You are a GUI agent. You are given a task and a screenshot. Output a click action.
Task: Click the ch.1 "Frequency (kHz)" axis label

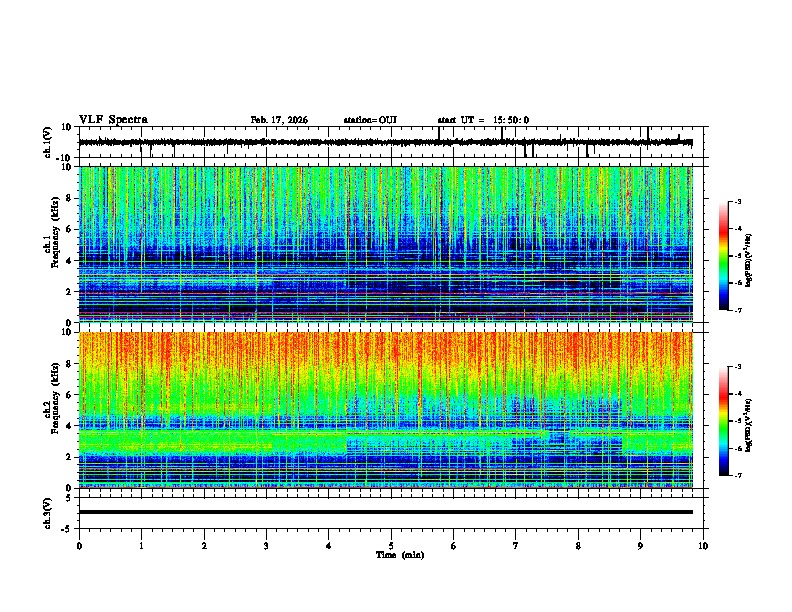[55, 232]
